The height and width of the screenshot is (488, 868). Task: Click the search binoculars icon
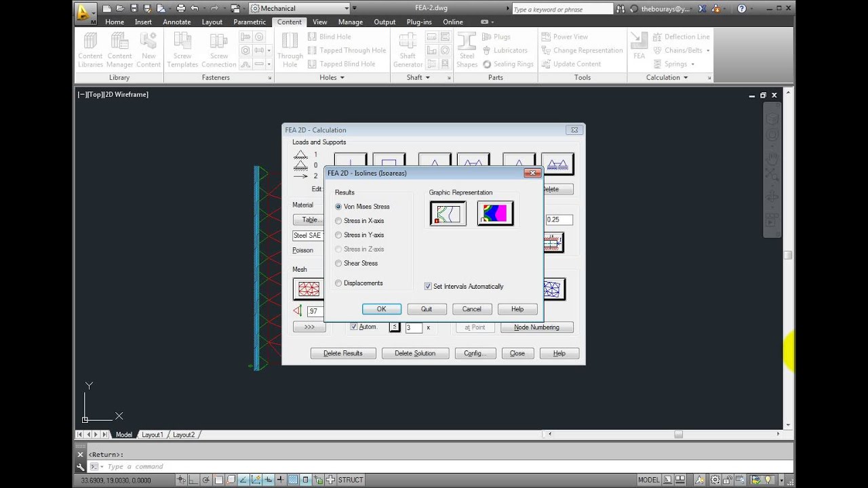tap(621, 9)
